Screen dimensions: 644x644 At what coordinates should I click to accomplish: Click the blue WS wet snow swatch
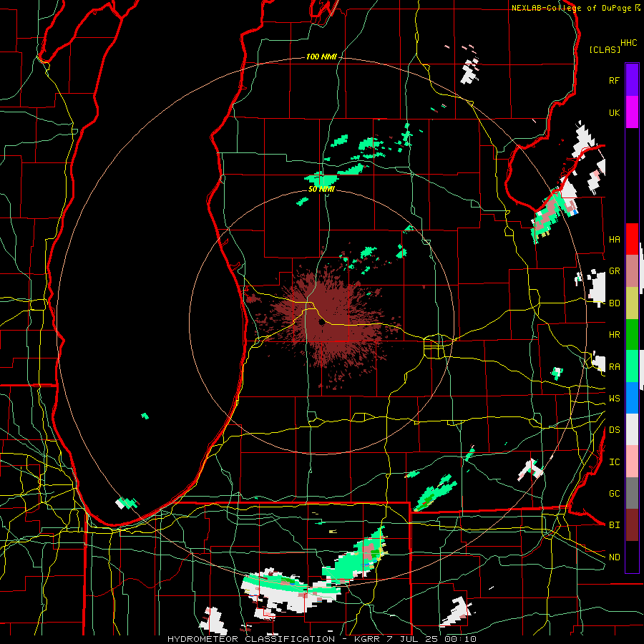click(632, 398)
